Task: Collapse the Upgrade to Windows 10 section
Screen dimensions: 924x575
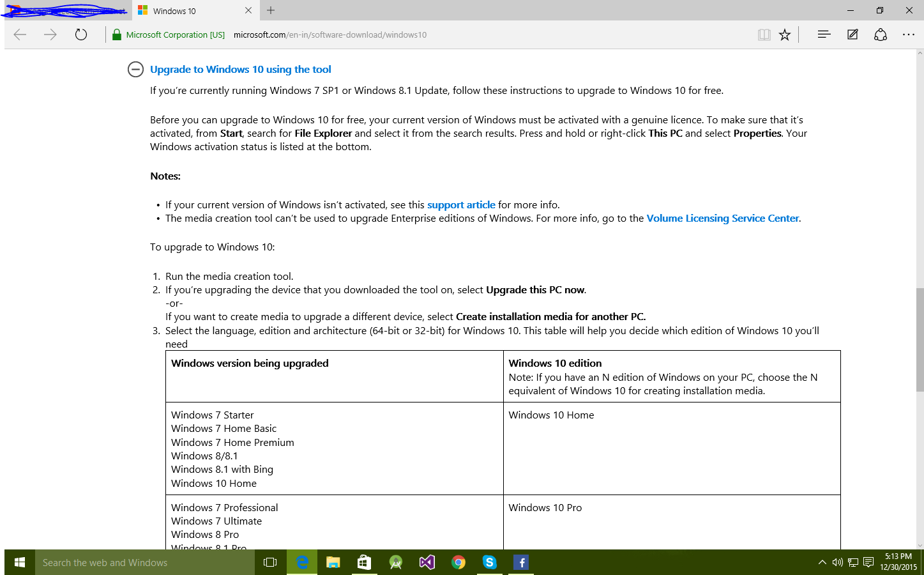Action: (135, 70)
